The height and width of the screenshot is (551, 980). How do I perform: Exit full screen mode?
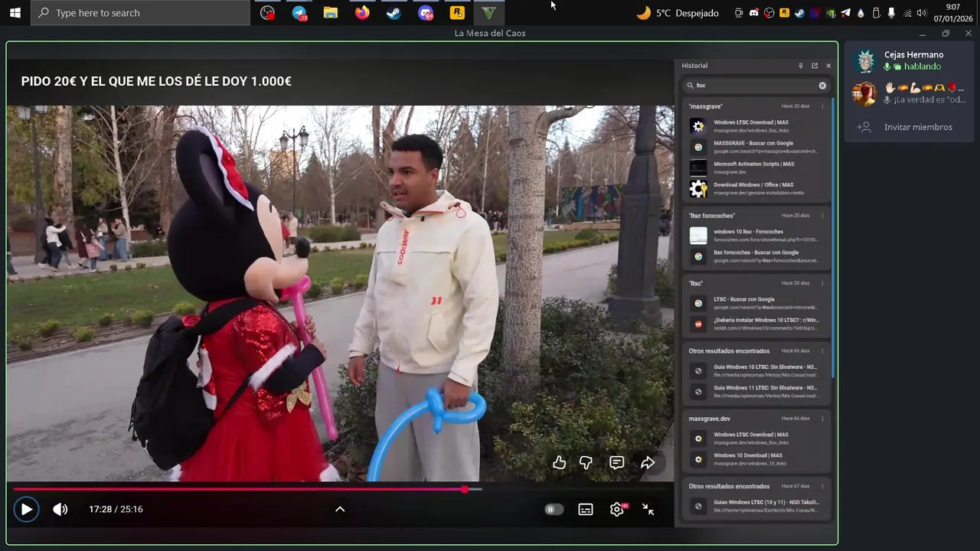coord(648,509)
